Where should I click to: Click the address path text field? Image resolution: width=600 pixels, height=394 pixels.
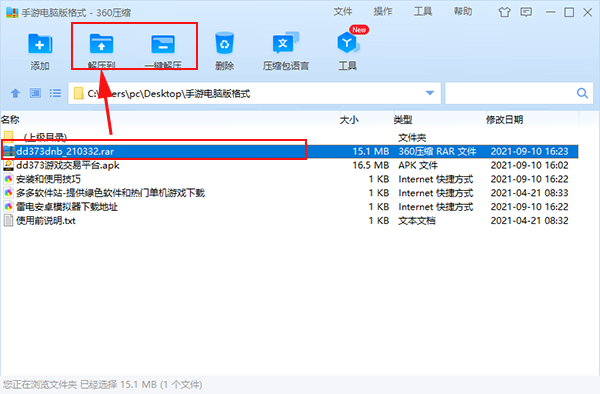[253, 93]
